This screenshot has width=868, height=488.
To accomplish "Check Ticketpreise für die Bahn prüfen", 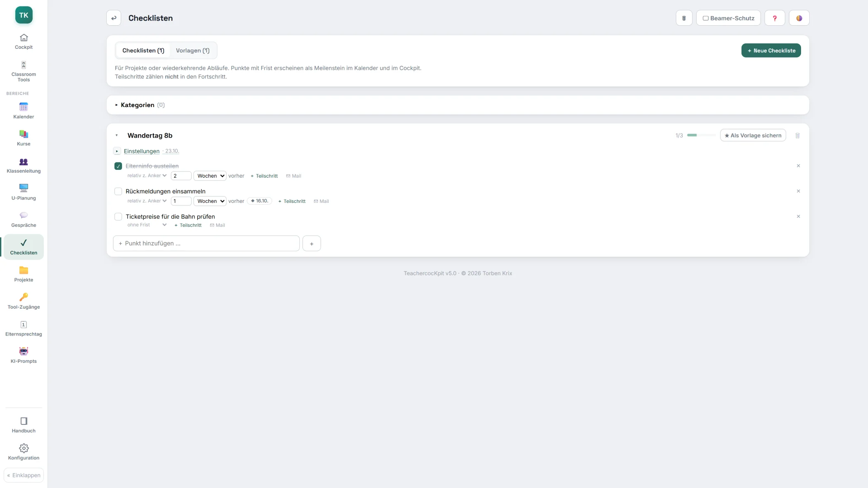I will (118, 217).
